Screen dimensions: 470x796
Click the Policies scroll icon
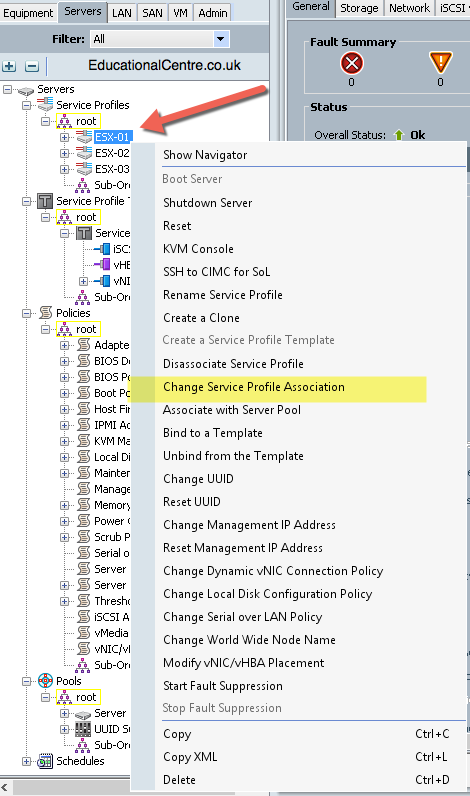pyautogui.click(x=46, y=313)
